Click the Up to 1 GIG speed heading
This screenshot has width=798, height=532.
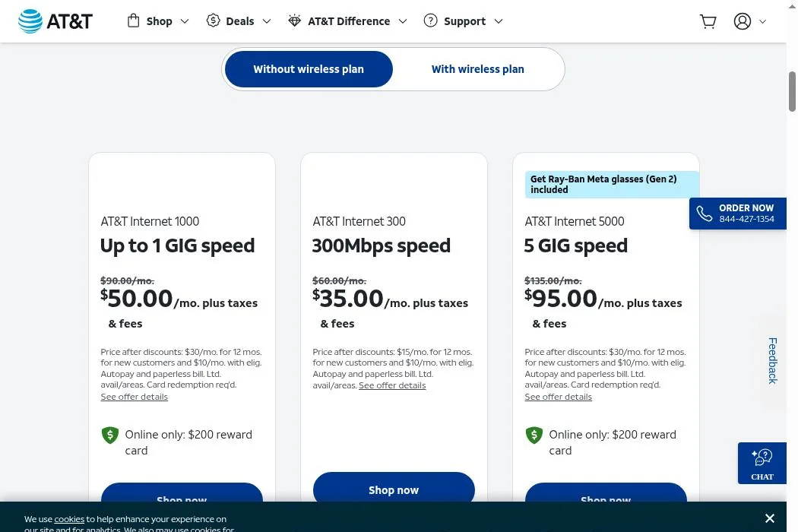[x=177, y=245]
